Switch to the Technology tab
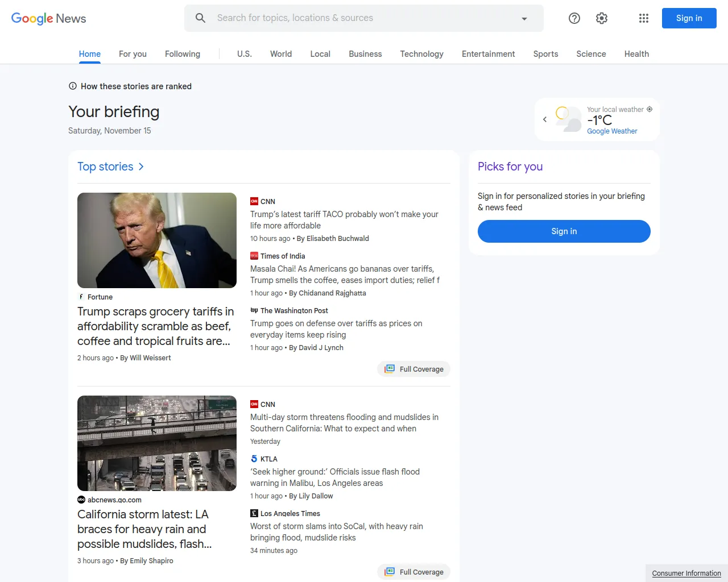728x582 pixels. click(x=421, y=54)
